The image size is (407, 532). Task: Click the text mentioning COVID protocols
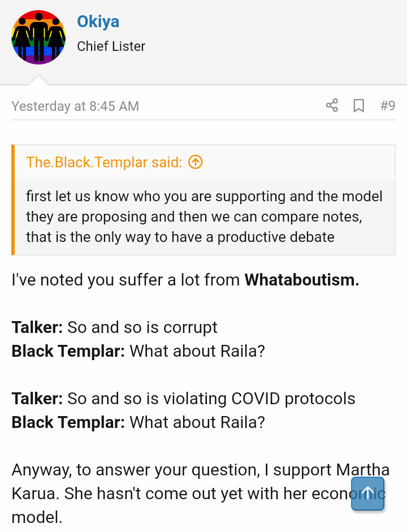211,399
